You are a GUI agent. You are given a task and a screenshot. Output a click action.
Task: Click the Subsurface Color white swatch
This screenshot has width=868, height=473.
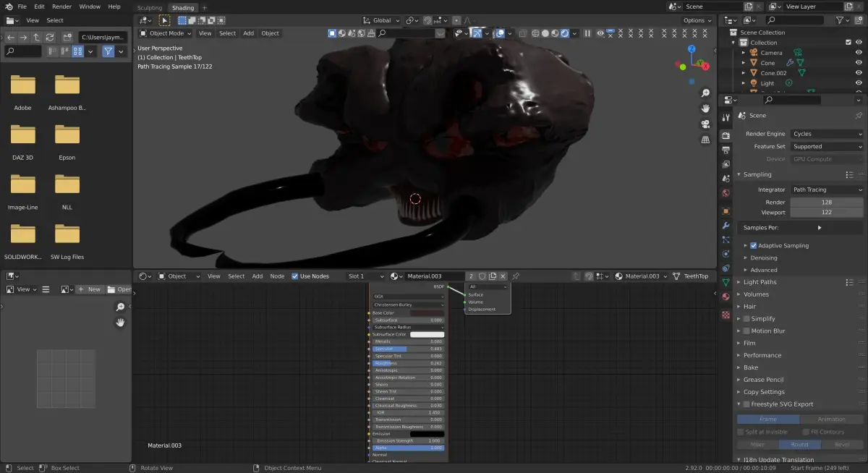(x=427, y=335)
